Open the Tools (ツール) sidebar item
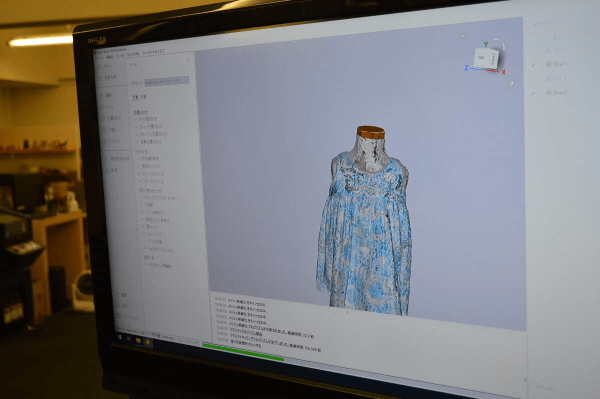 [108, 107]
